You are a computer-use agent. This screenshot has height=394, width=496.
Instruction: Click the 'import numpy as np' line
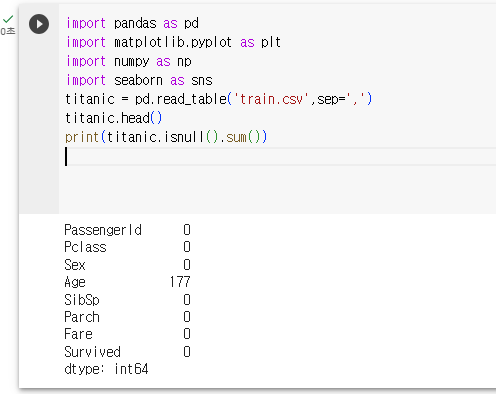click(x=128, y=62)
